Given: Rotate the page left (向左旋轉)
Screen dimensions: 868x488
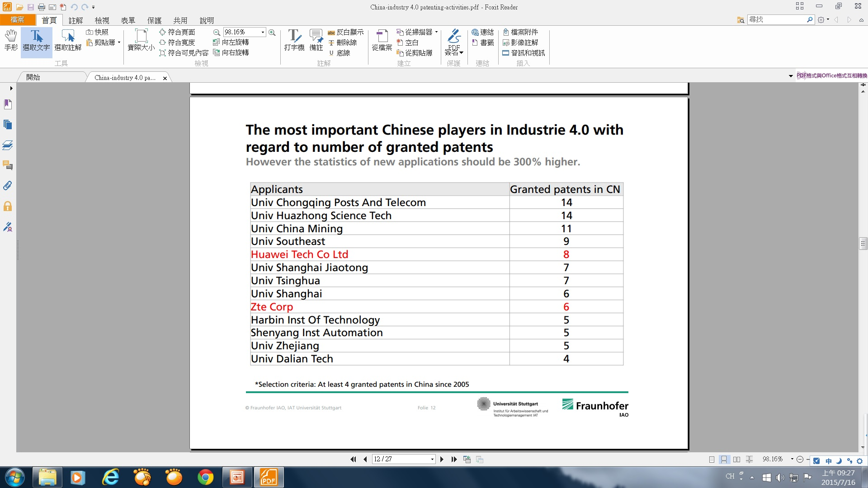Looking at the screenshot, I should coord(231,42).
